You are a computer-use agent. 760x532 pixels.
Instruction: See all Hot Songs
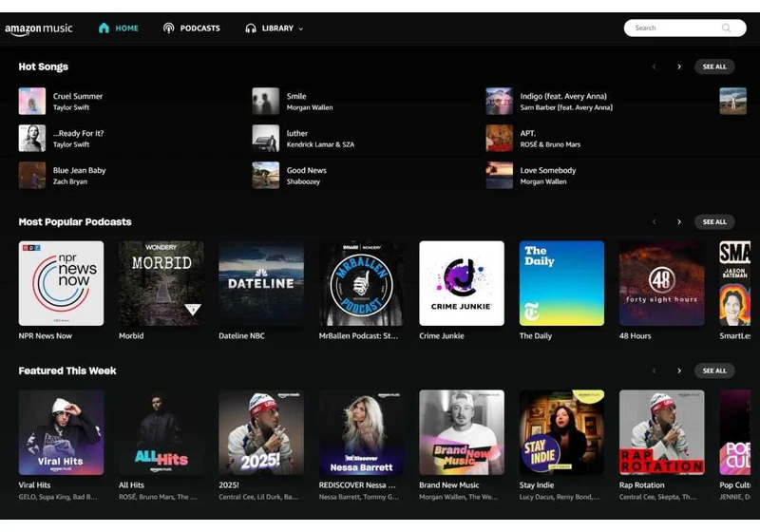[714, 66]
